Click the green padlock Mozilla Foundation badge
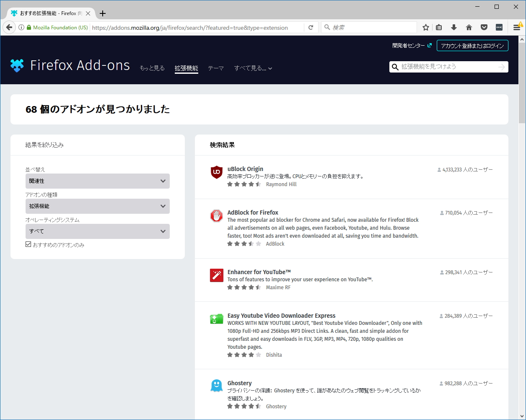Screen dimensions: 526x420 point(57,28)
